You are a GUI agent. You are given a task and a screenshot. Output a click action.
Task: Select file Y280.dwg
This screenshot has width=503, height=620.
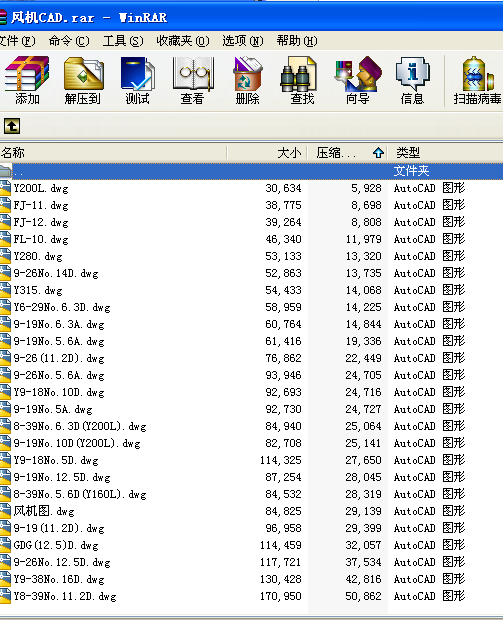pos(38,256)
